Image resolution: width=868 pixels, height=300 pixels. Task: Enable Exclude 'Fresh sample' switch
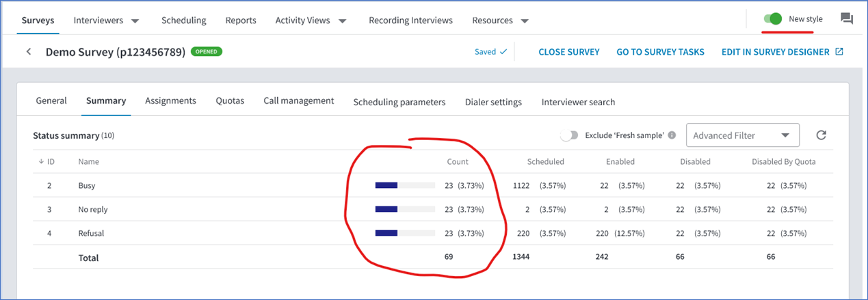[569, 135]
